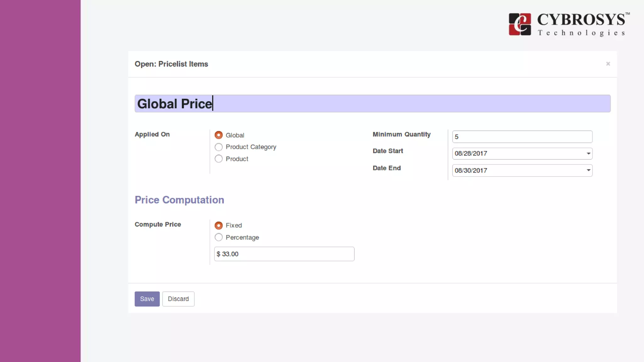This screenshot has height=362, width=644.
Task: Click the Open: Pricelist Items dialog title
Action: pos(171,64)
